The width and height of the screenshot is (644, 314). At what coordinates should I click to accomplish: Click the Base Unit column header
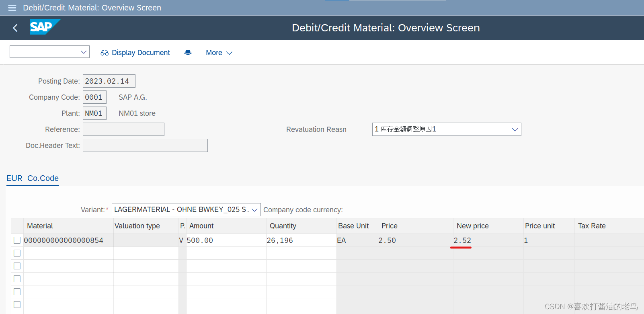[357, 226]
